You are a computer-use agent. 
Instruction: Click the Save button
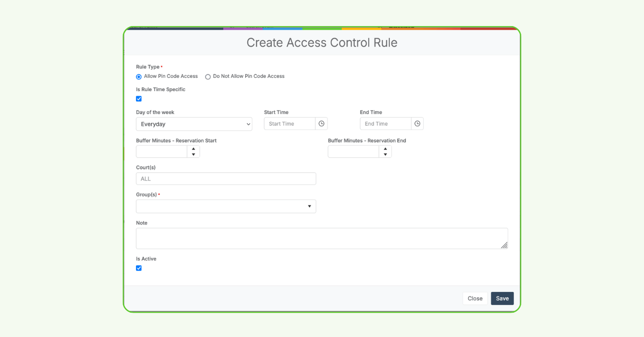[x=502, y=299]
